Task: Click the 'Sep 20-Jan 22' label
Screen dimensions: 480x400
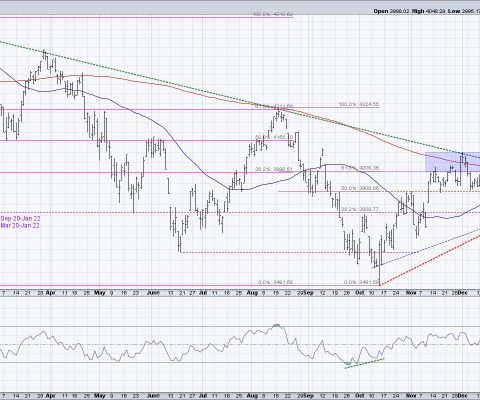Action: coord(21,219)
